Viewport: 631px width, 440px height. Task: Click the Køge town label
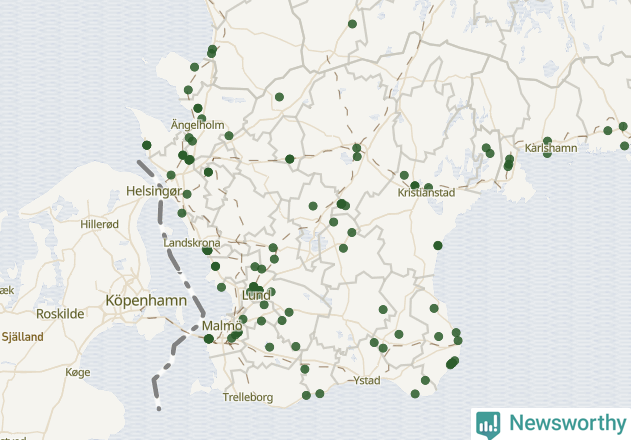pos(78,372)
